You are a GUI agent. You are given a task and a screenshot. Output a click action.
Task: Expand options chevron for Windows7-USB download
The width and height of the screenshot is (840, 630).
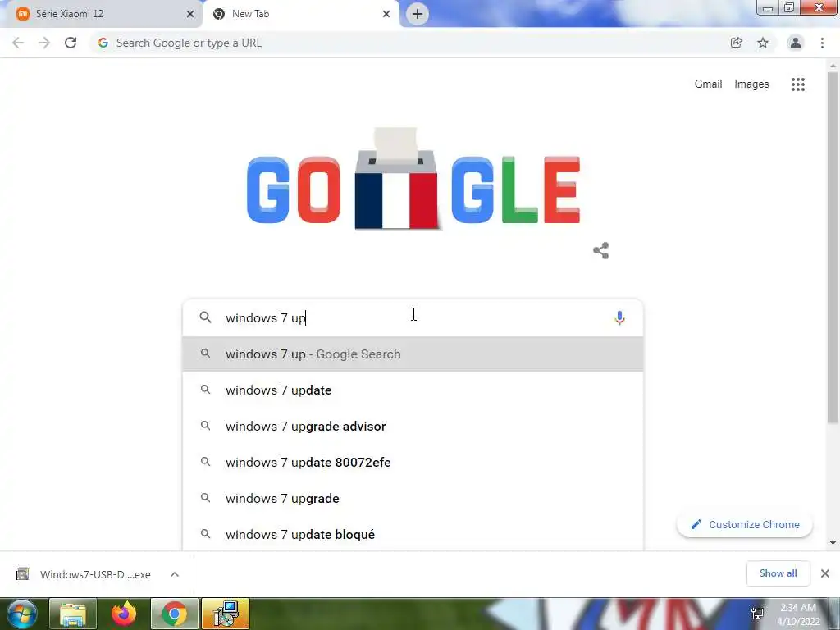tap(175, 574)
